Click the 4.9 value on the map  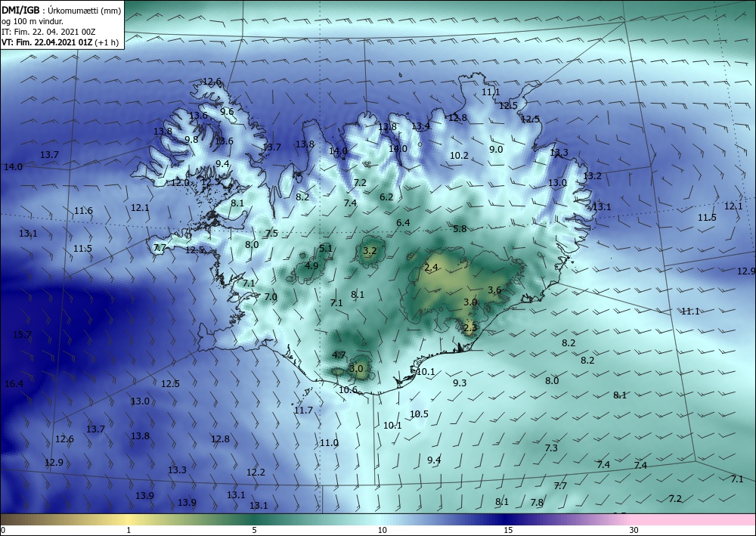[x=312, y=265]
